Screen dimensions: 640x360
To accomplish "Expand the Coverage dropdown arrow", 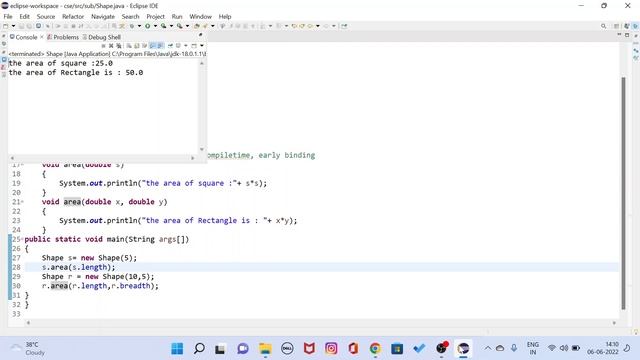I will coord(171,26).
